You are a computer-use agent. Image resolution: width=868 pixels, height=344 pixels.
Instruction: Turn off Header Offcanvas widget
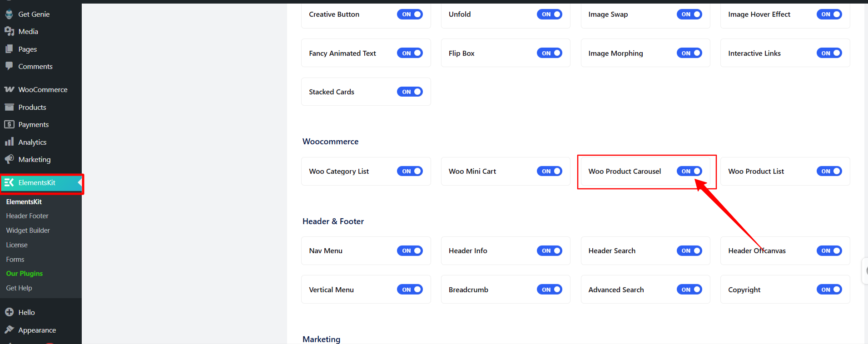click(x=829, y=251)
